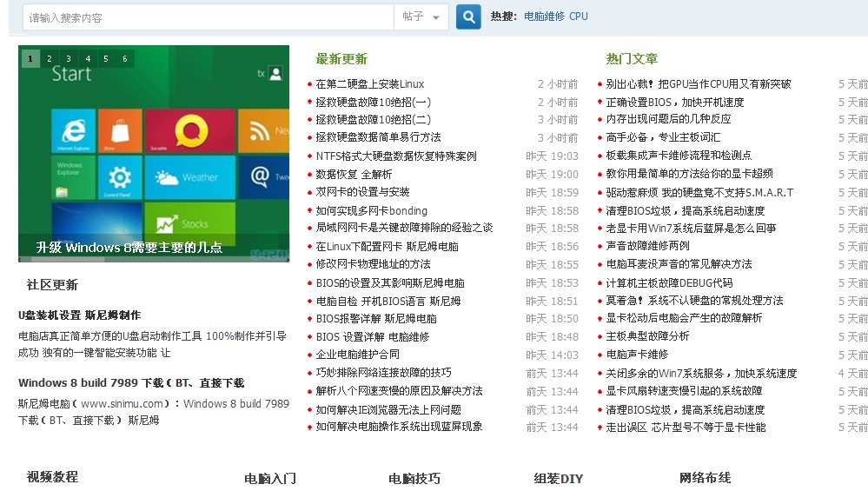Open hot article 正确设置BIOS，加快开机速度
868x491 pixels.
point(675,102)
